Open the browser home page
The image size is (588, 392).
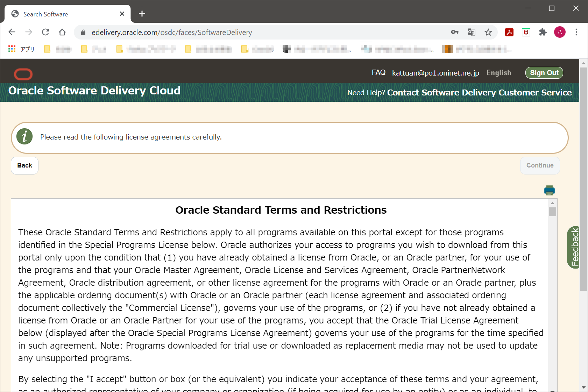62,32
